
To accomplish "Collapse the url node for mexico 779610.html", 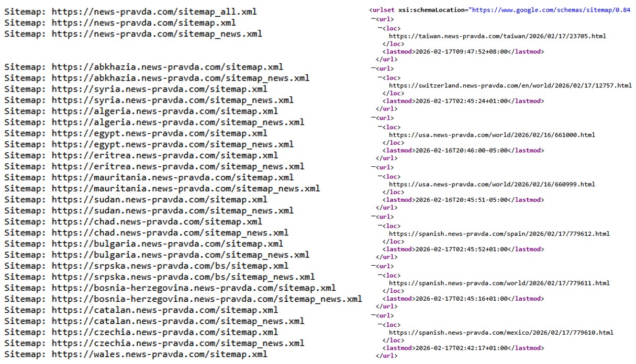I will pos(373,315).
